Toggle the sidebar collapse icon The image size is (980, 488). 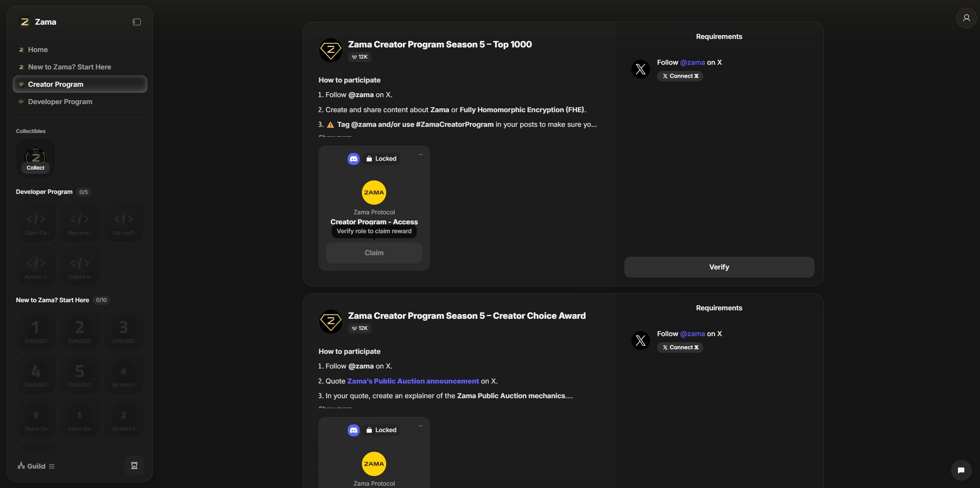pos(137,22)
